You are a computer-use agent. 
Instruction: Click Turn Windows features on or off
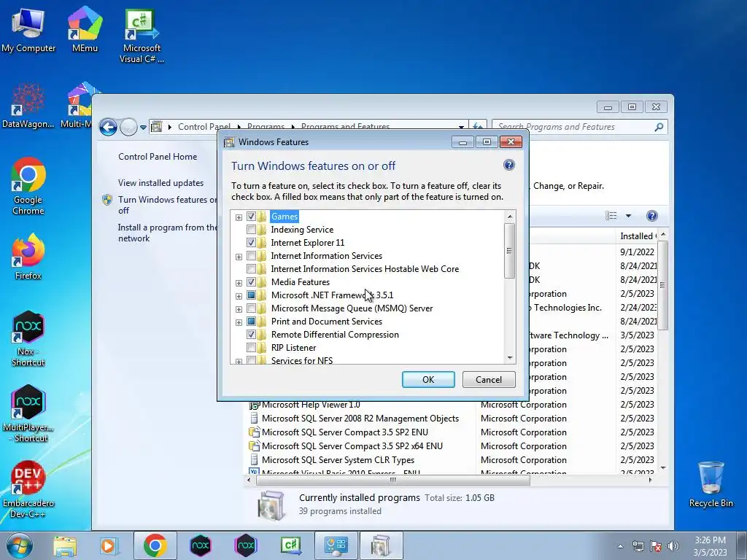(x=168, y=205)
